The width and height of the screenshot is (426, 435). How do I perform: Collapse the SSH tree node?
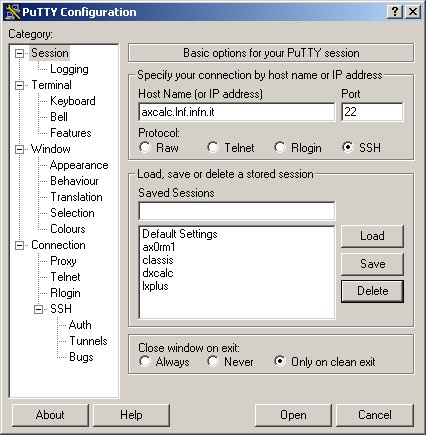(x=39, y=309)
